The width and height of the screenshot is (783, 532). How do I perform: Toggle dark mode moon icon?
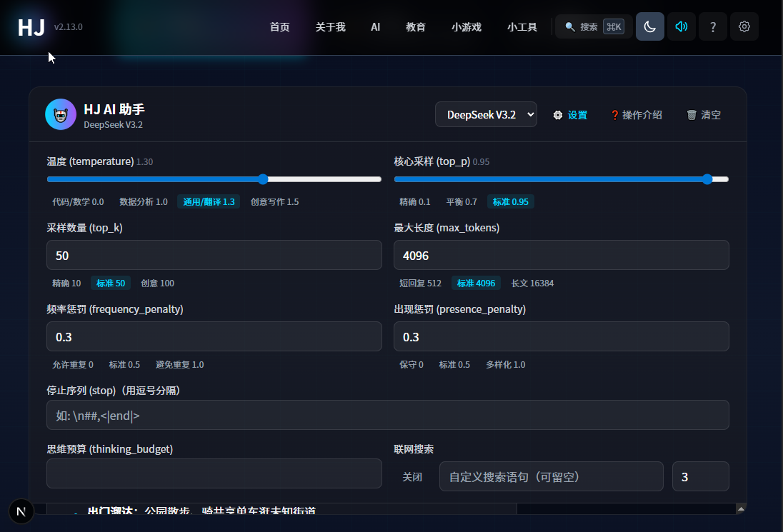(649, 26)
